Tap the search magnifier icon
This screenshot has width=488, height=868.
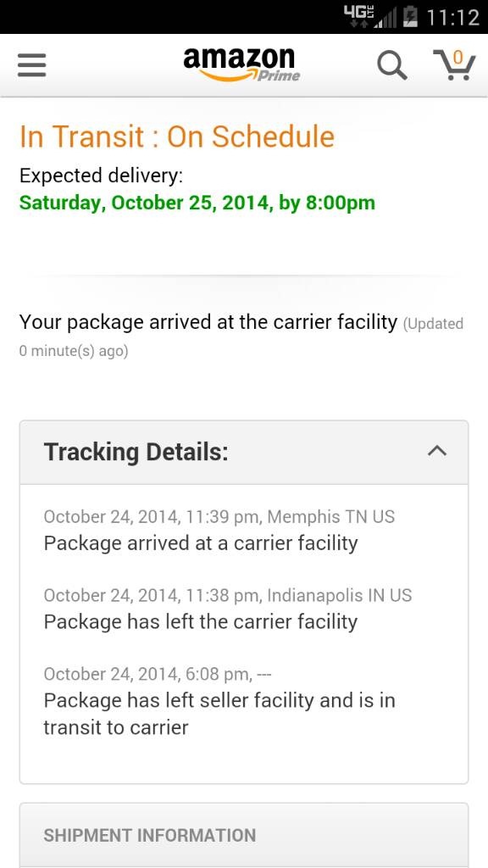pyautogui.click(x=391, y=65)
